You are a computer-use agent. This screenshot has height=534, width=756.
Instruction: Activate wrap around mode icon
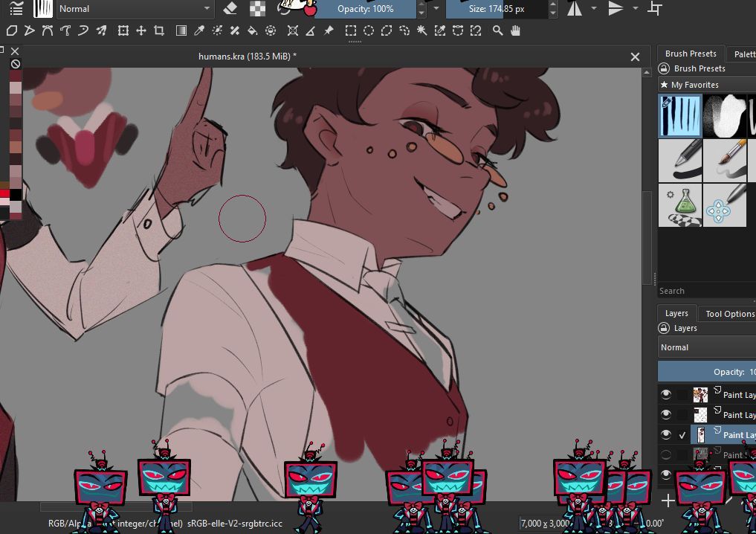[x=655, y=8]
